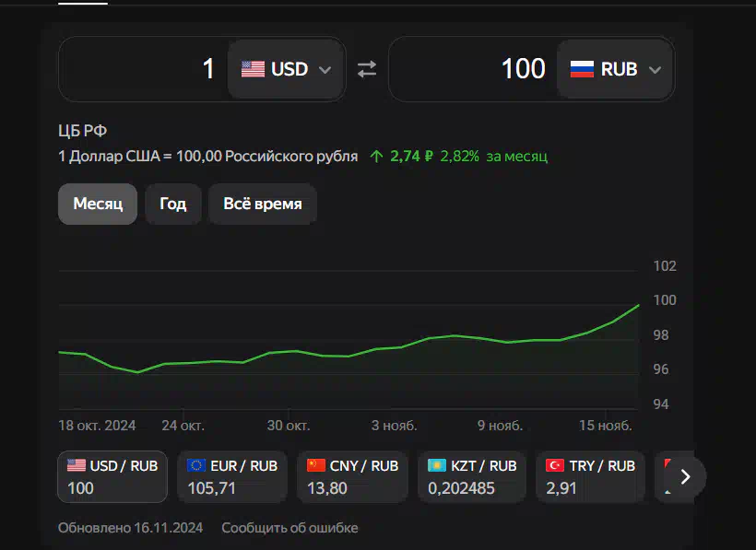The image size is (756, 550).
Task: Click the Russian flag icon in target selector
Action: tap(582, 69)
